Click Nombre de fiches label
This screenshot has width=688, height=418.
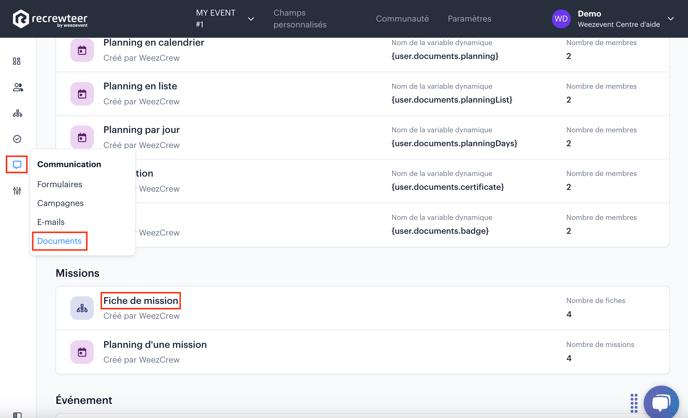[x=595, y=300]
